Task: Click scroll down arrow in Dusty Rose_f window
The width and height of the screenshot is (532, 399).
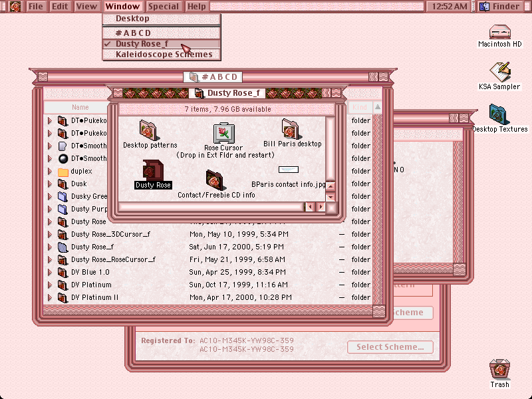Action: 331,197
